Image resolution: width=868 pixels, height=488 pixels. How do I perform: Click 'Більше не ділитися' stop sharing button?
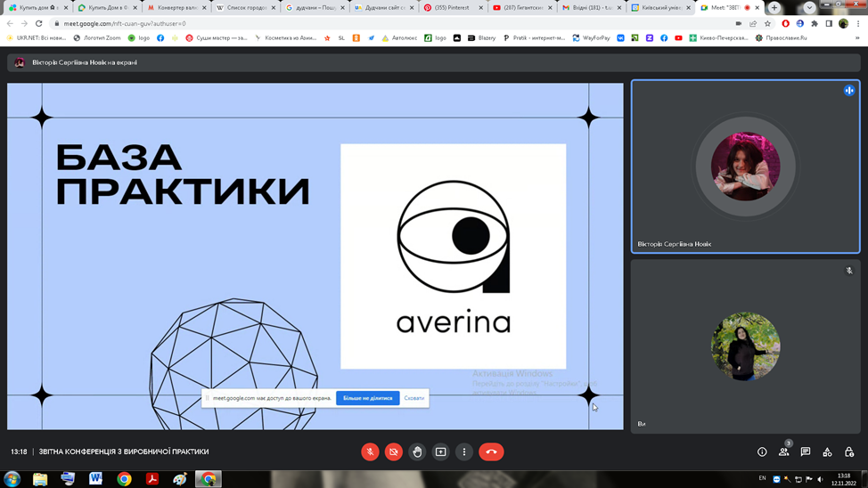[x=367, y=398]
